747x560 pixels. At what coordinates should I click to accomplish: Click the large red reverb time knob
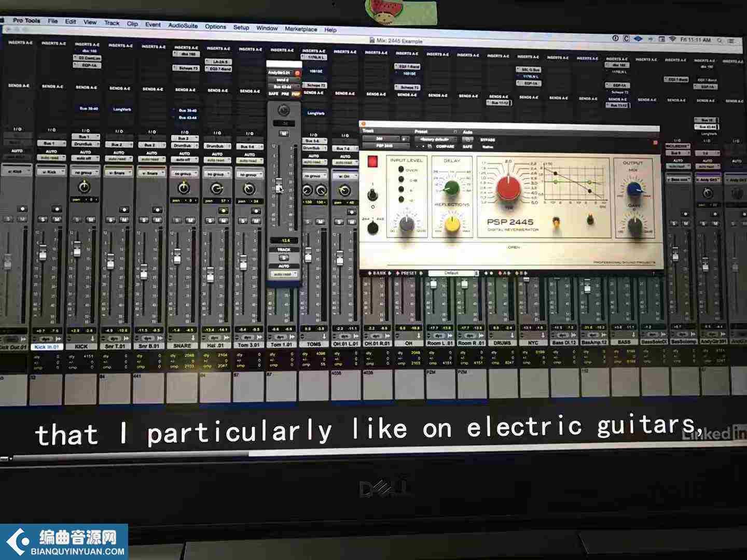[x=508, y=188]
